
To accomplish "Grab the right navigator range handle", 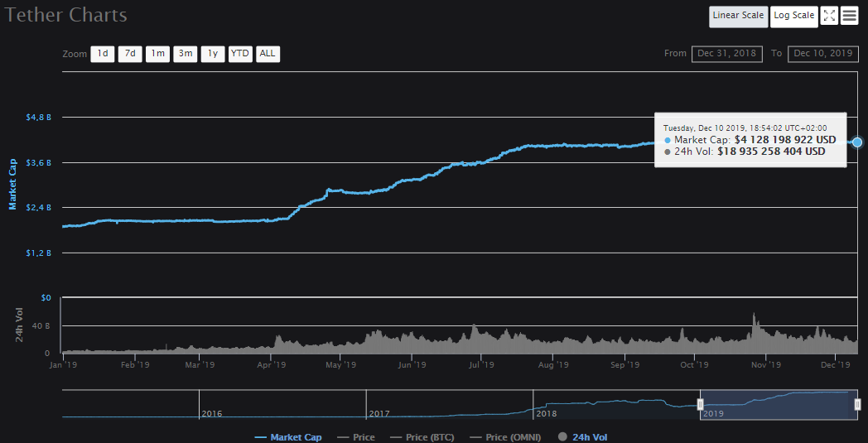I will (857, 405).
